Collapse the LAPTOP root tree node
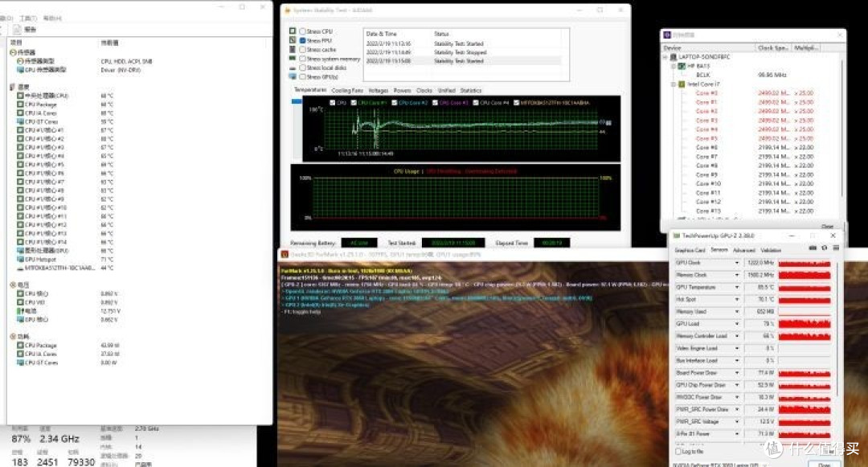This screenshot has width=868, height=467. (x=665, y=57)
